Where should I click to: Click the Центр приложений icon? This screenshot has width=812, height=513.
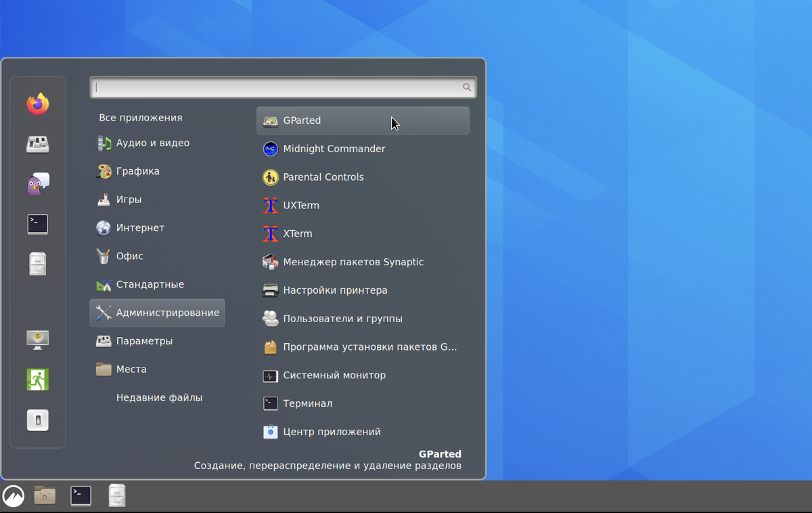click(x=271, y=432)
